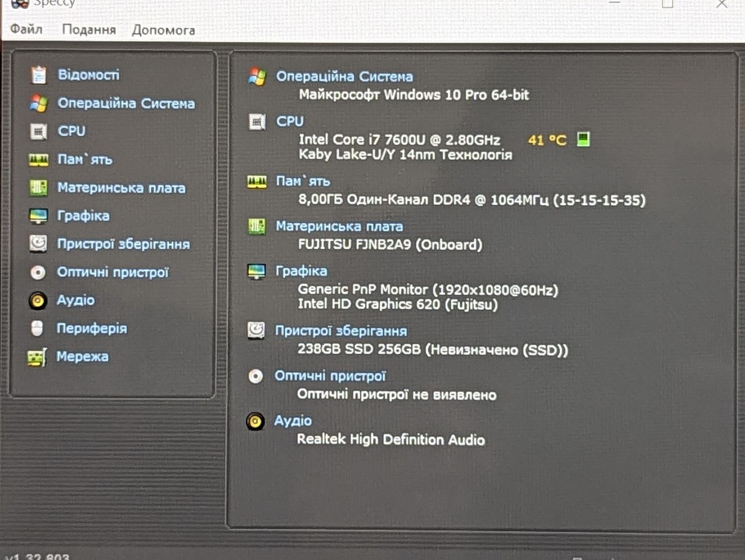
Task: Open the Графіка summary heading link
Action: (x=301, y=271)
